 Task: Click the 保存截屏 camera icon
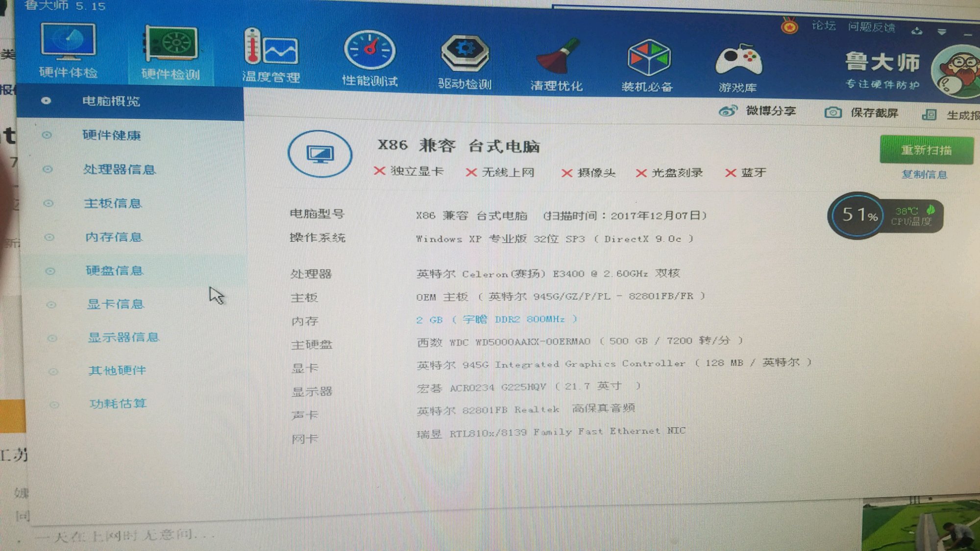pyautogui.click(x=833, y=113)
